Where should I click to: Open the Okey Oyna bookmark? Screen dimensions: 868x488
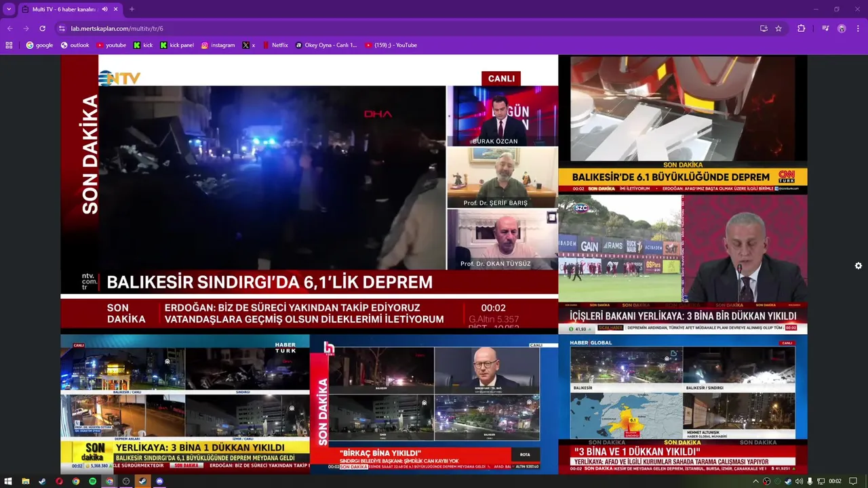tap(326, 45)
